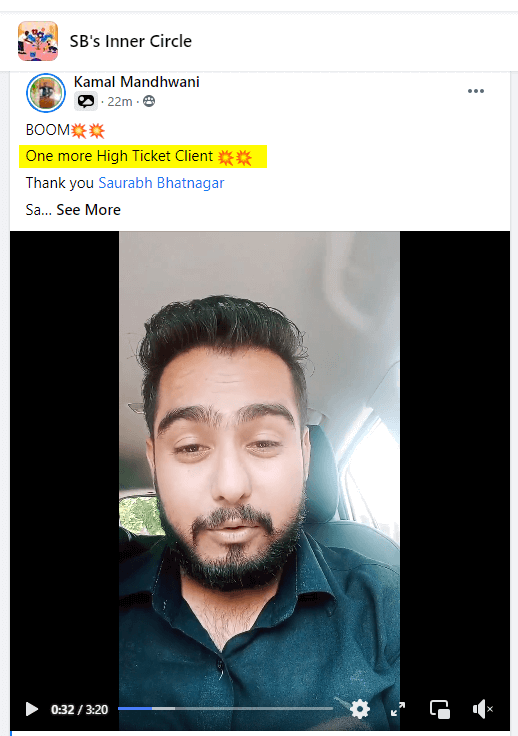View Kamal Mandhwani's profile avatar
Screen dimensions: 518x736
pos(46,93)
